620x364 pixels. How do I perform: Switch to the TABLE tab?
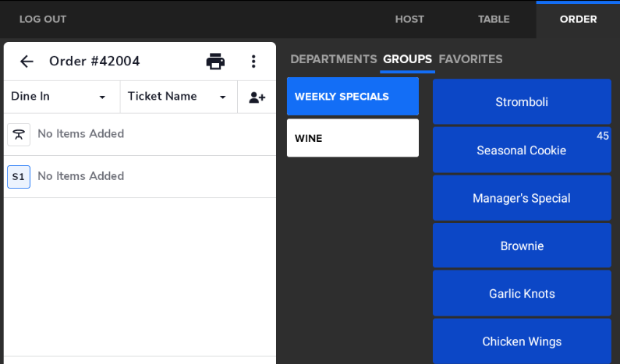[494, 19]
